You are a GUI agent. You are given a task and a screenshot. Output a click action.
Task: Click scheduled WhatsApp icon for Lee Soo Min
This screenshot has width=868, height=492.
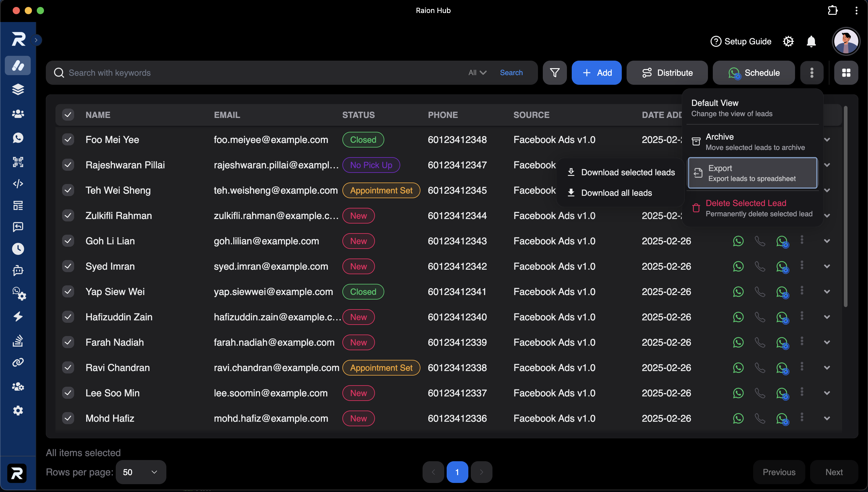[782, 394]
